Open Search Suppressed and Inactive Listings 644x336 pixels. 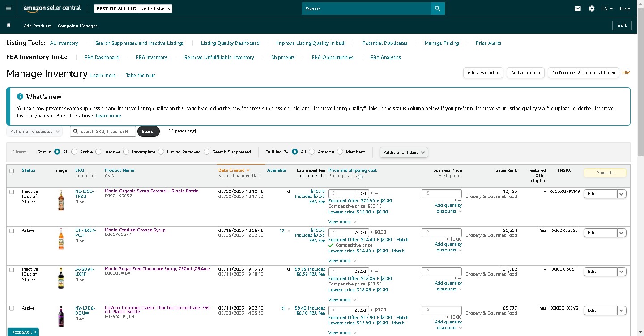coord(140,43)
